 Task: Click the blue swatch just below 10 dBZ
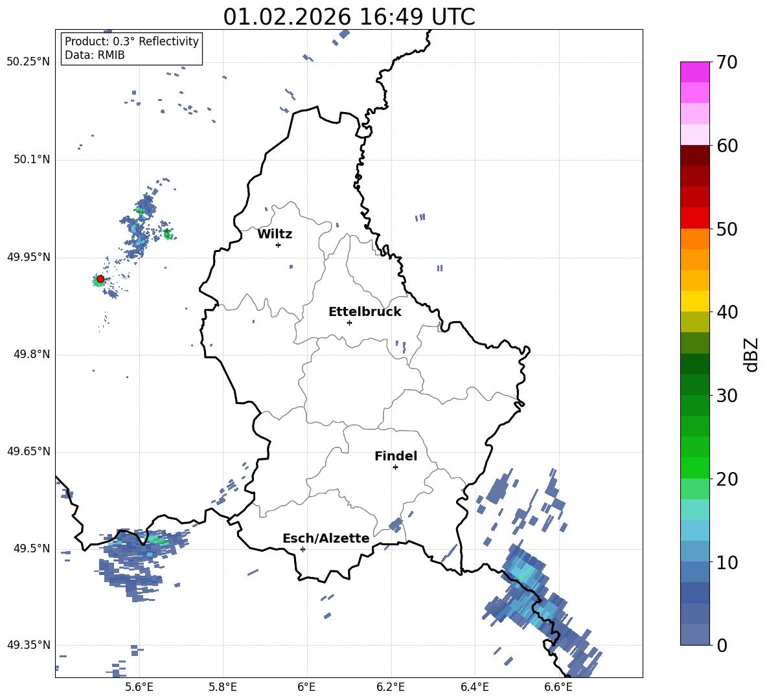pos(694,572)
